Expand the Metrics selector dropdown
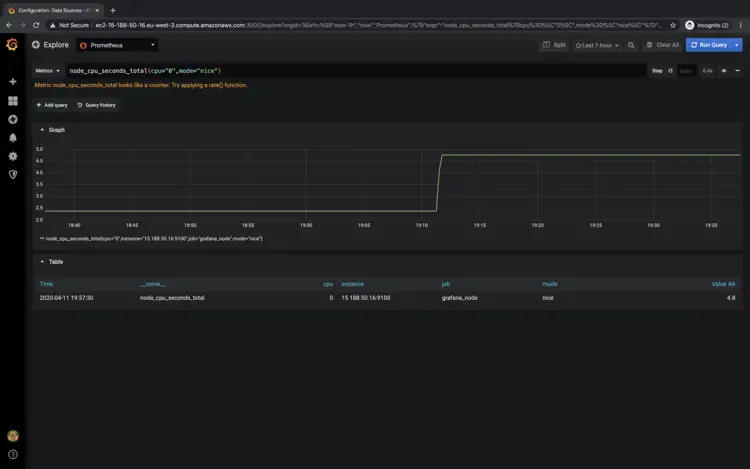Image resolution: width=750 pixels, height=469 pixels. (47, 71)
